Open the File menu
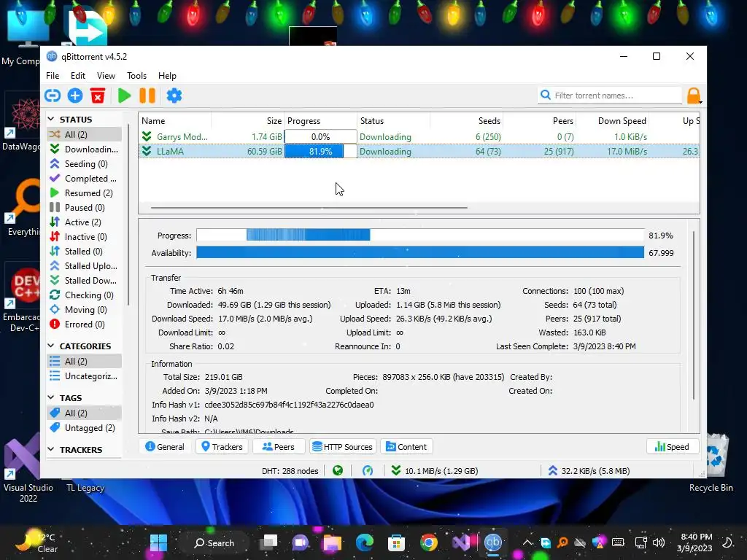The width and height of the screenshot is (747, 560). pos(53,76)
